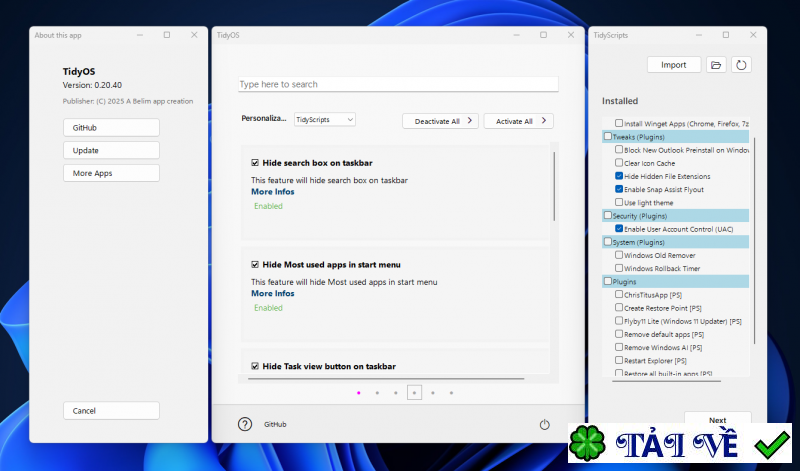800x471 pixels.
Task: Open scripts folder icon in TidyScripts
Action: pos(716,65)
